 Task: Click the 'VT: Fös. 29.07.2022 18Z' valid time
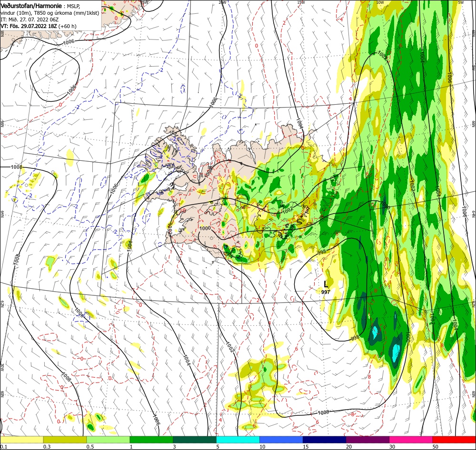click(29, 26)
